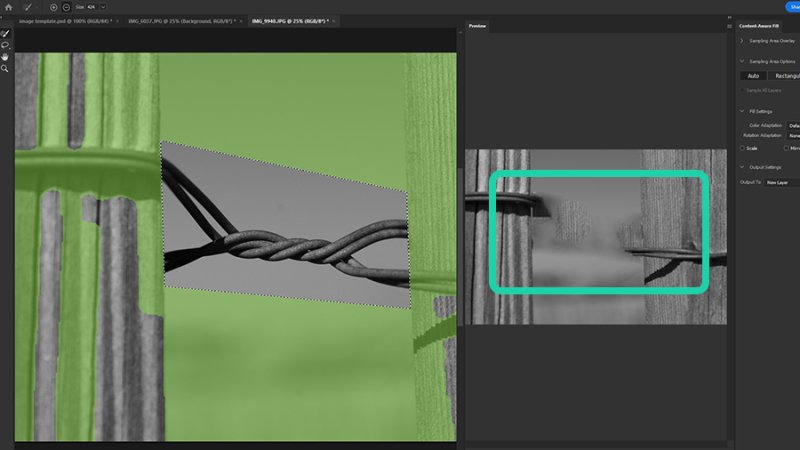Click the vertical scrollbar beside the canvas
This screenshot has height=450, width=800.
click(x=460, y=247)
